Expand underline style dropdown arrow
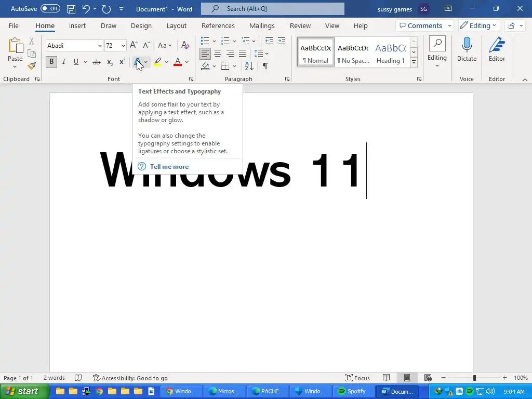The image size is (532, 399). (85, 62)
